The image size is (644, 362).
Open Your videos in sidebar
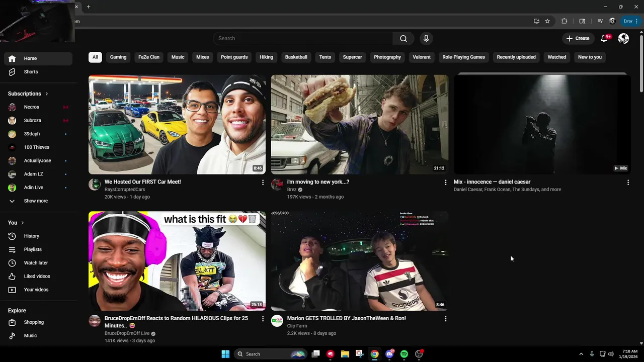38,290
